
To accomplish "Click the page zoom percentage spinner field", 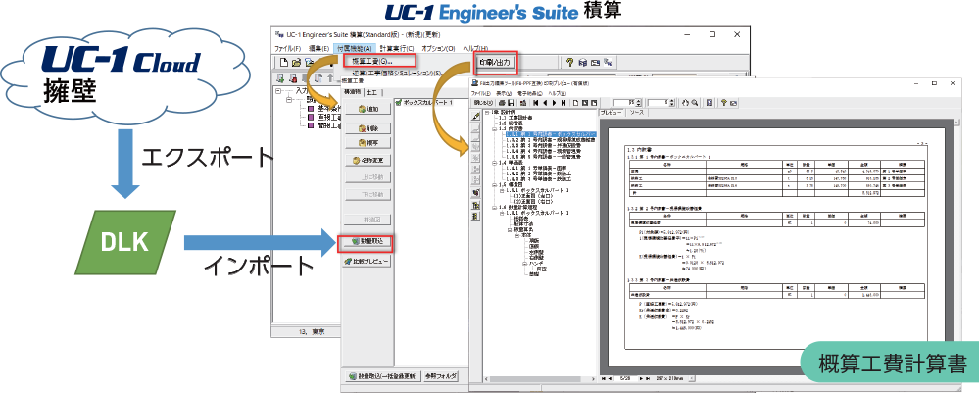I will click(625, 103).
